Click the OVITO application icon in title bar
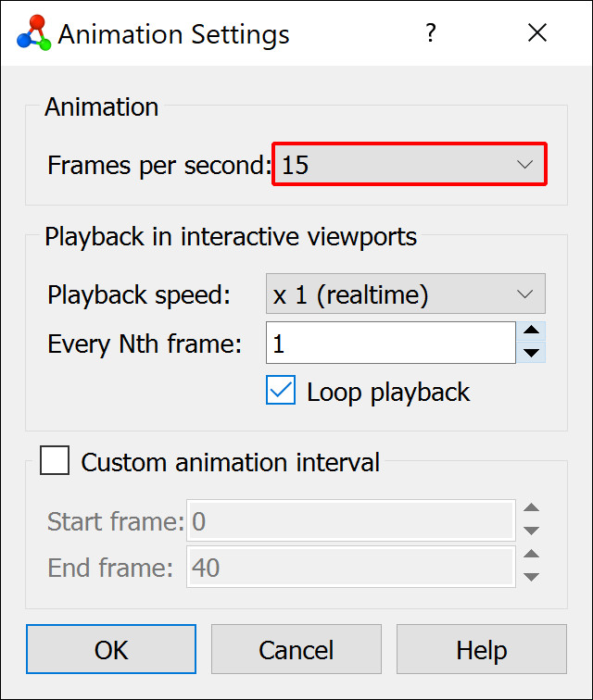Image resolution: width=593 pixels, height=700 pixels. (34, 34)
